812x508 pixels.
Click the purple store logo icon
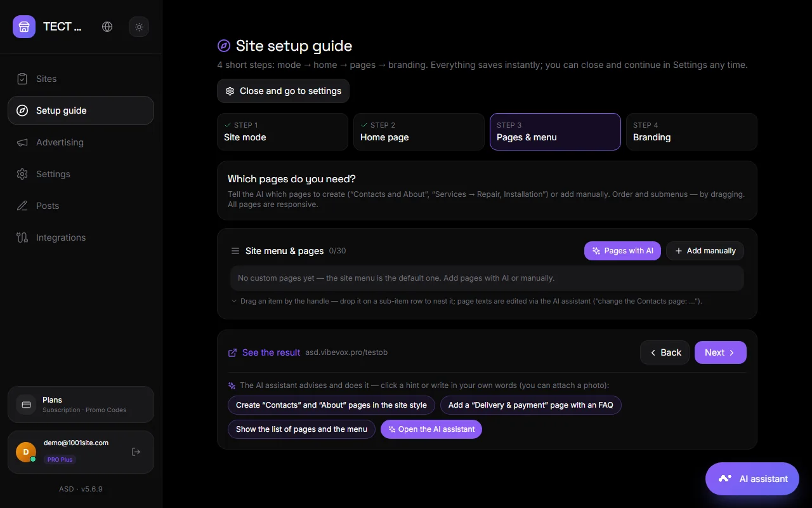(24, 27)
